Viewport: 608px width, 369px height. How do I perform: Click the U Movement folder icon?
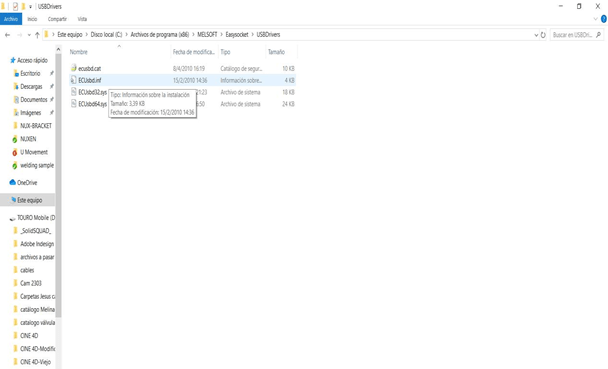tap(15, 152)
